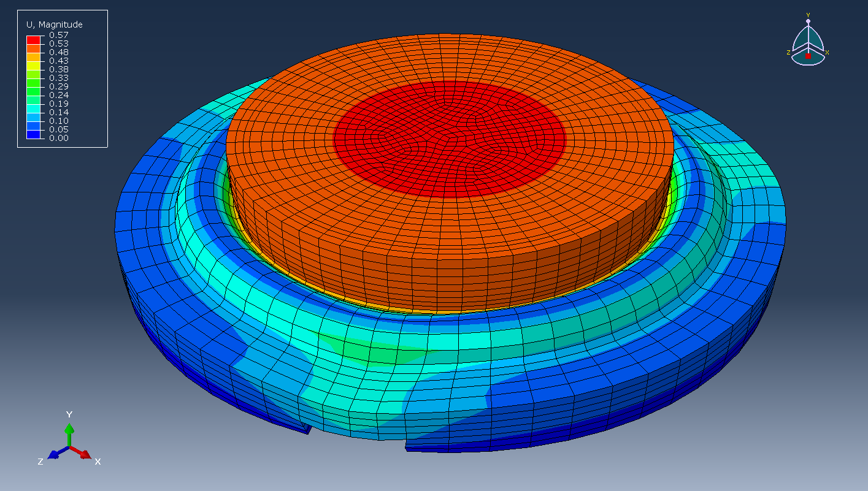Click the Y-axis knob on the 3D compass

808,21
